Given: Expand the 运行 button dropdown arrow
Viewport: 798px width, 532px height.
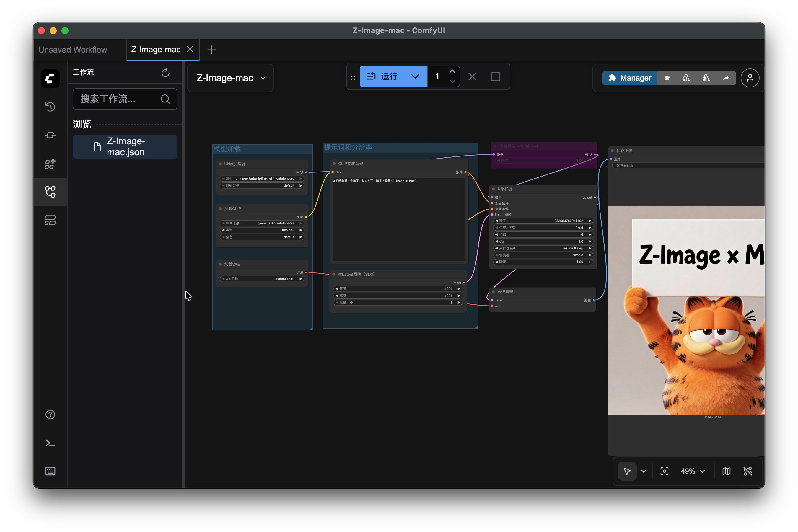Looking at the screenshot, I should pyautogui.click(x=415, y=77).
